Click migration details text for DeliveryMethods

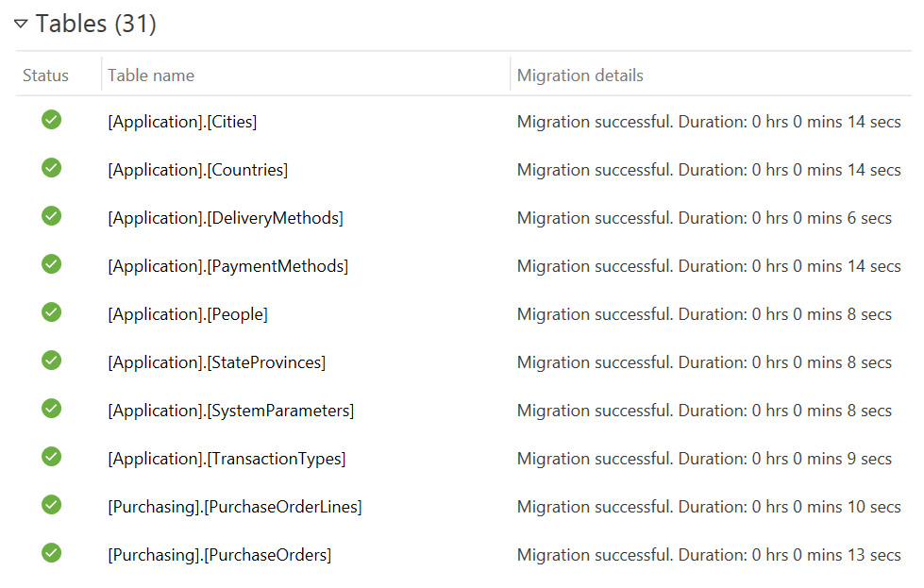[x=703, y=218]
